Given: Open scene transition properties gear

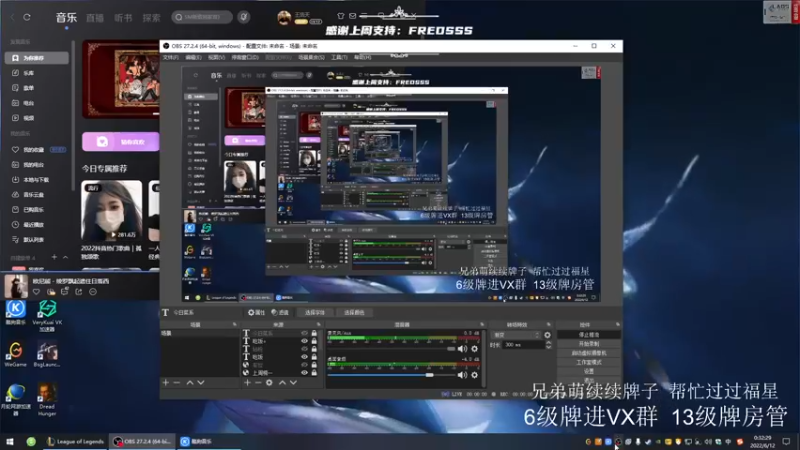Looking at the screenshot, I should 547,335.
